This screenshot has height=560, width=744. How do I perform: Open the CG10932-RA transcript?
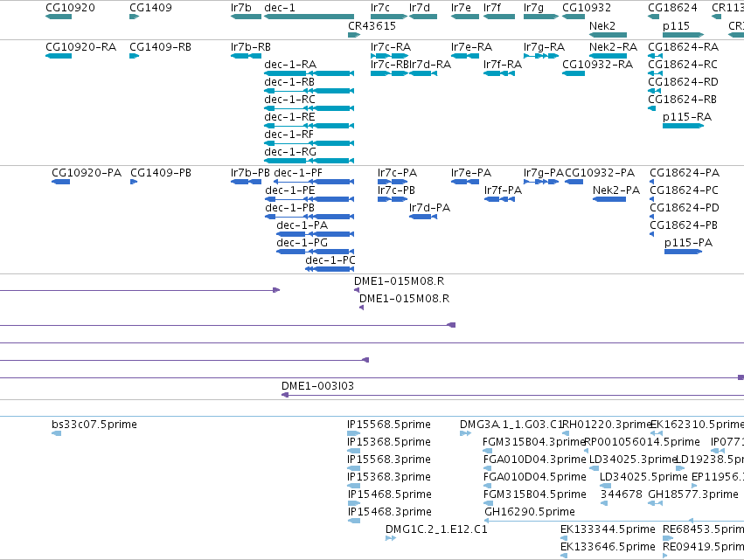574,73
